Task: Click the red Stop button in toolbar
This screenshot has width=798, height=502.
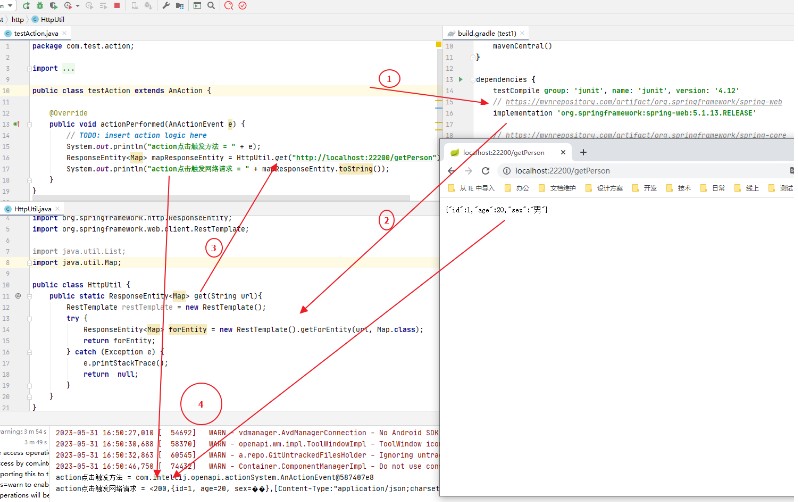Action: pyautogui.click(x=117, y=6)
